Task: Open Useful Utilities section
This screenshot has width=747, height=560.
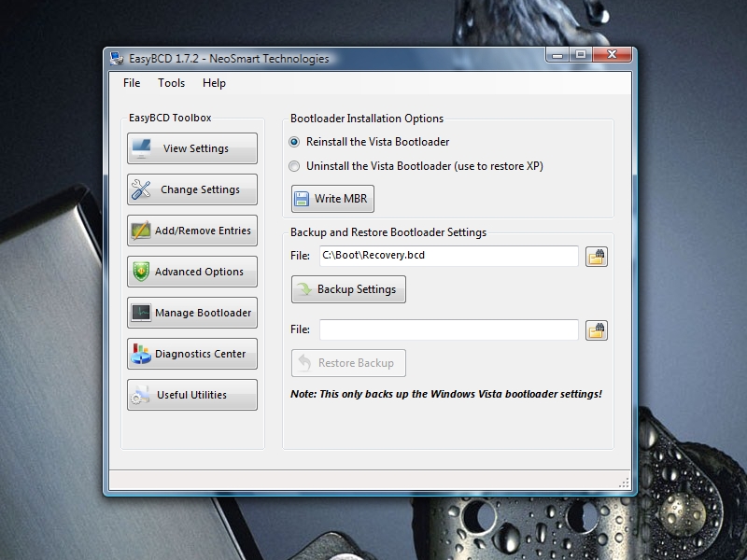Action: tap(192, 395)
